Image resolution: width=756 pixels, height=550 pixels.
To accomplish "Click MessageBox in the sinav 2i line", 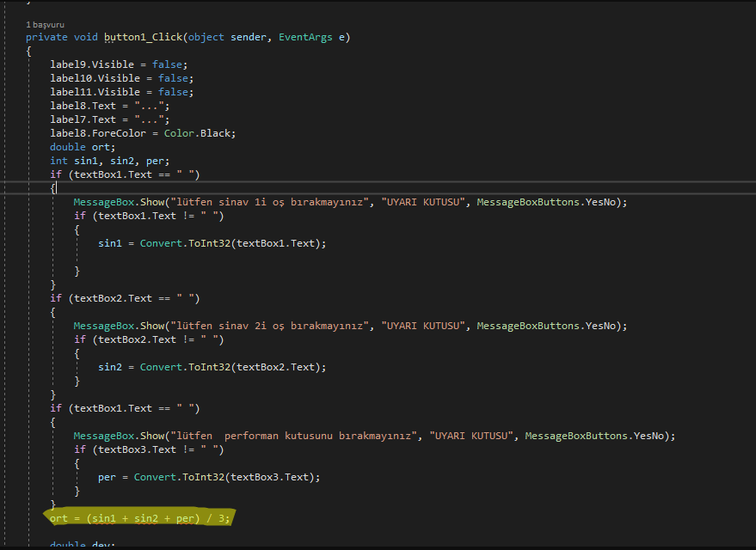I will click(x=104, y=326).
